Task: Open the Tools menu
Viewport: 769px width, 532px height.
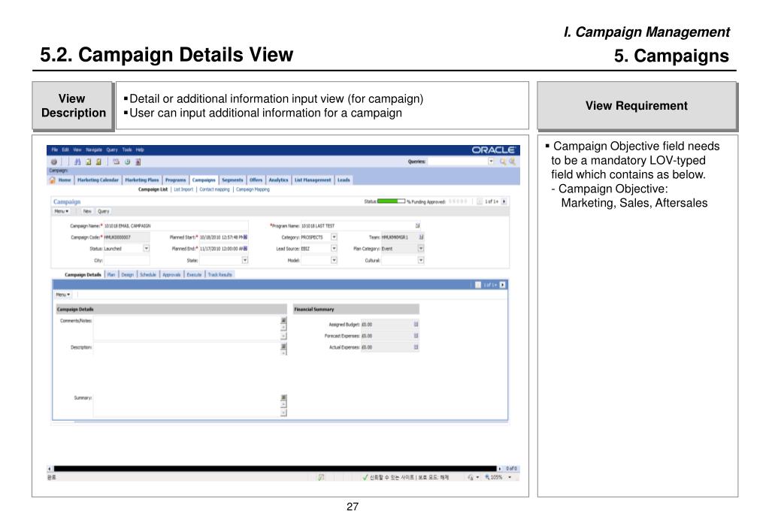Action: pyautogui.click(x=127, y=150)
